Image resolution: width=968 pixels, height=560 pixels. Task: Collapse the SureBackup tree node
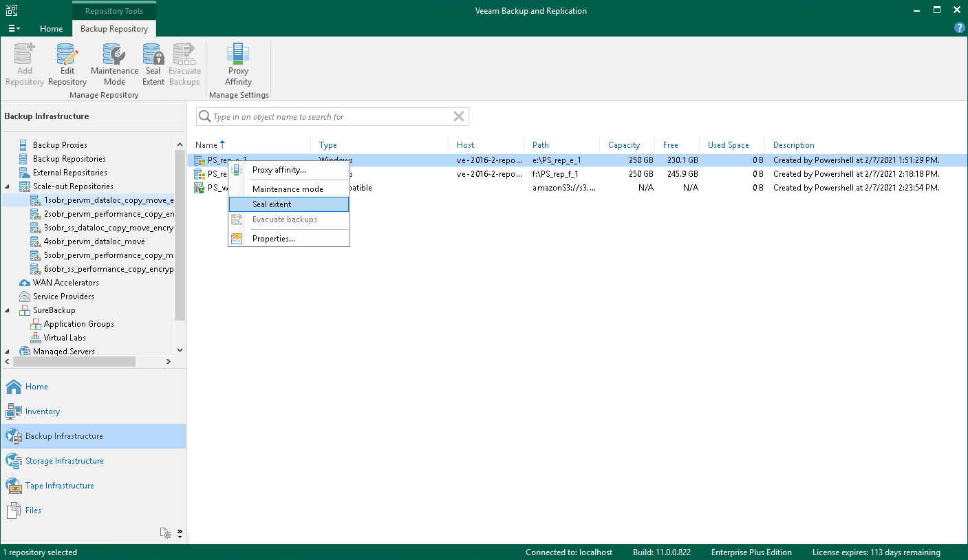[x=8, y=310]
